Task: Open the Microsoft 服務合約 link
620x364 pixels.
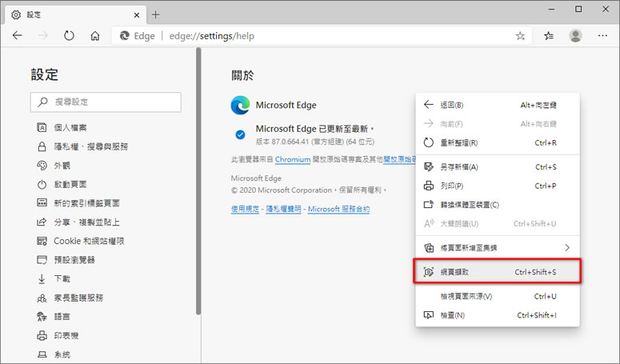Action: (x=339, y=209)
